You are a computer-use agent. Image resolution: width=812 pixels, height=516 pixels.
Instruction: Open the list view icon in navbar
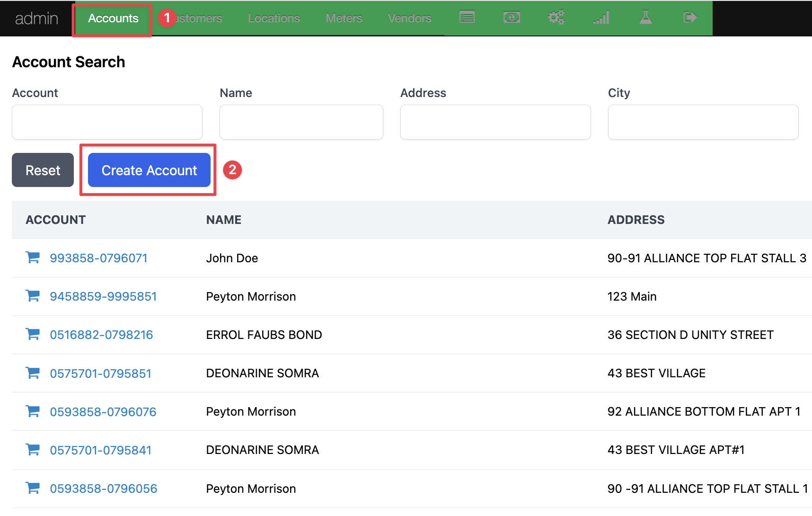pyautogui.click(x=467, y=18)
